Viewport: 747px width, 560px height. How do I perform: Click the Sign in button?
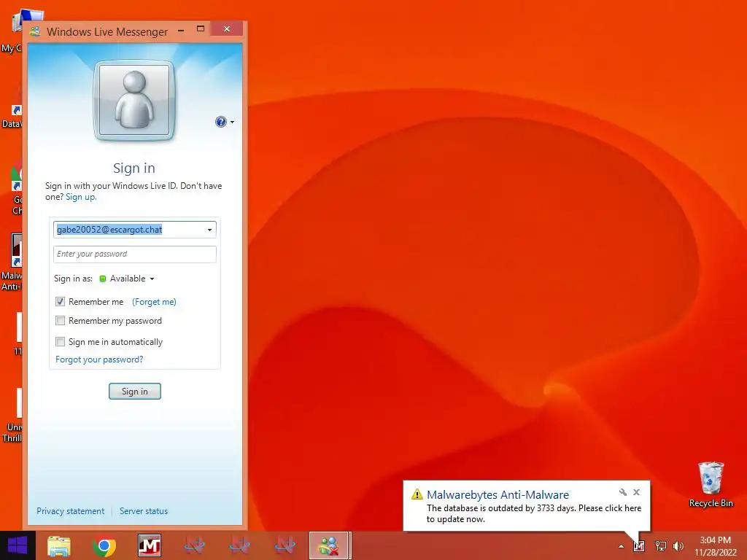point(135,392)
